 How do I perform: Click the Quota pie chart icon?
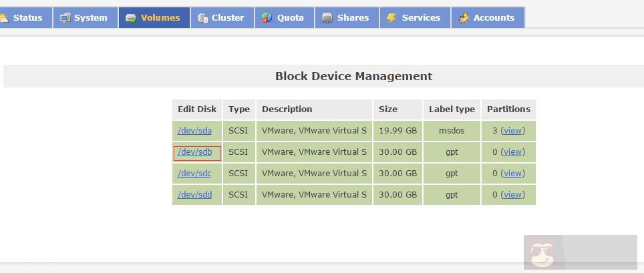[267, 18]
